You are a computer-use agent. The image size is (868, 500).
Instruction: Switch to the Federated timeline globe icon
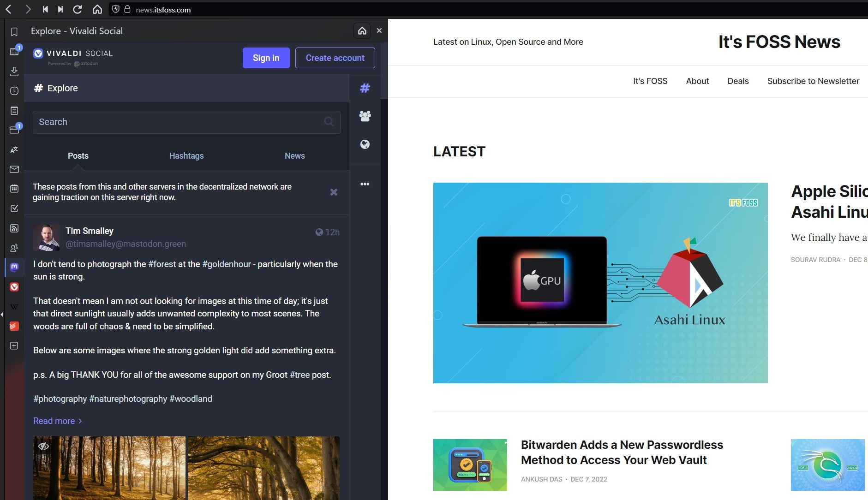click(x=365, y=144)
